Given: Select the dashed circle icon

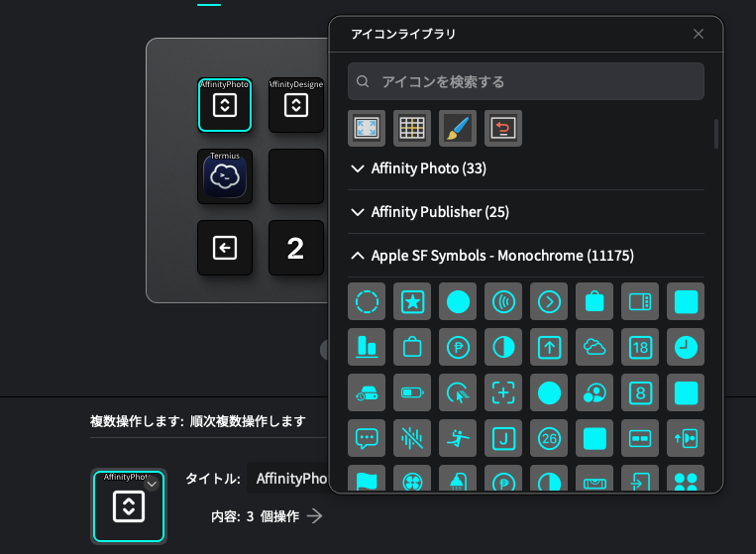Looking at the screenshot, I should 367,301.
